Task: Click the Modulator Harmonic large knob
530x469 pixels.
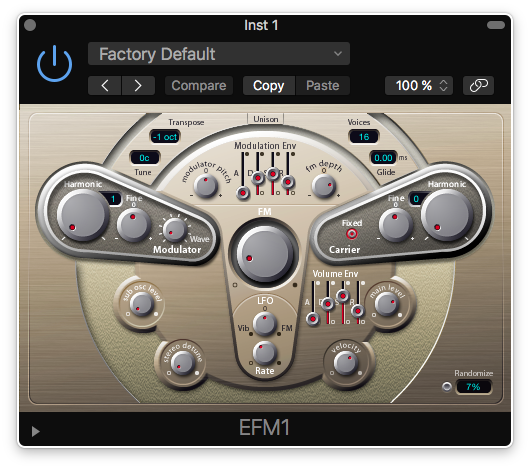Action: tap(82, 215)
